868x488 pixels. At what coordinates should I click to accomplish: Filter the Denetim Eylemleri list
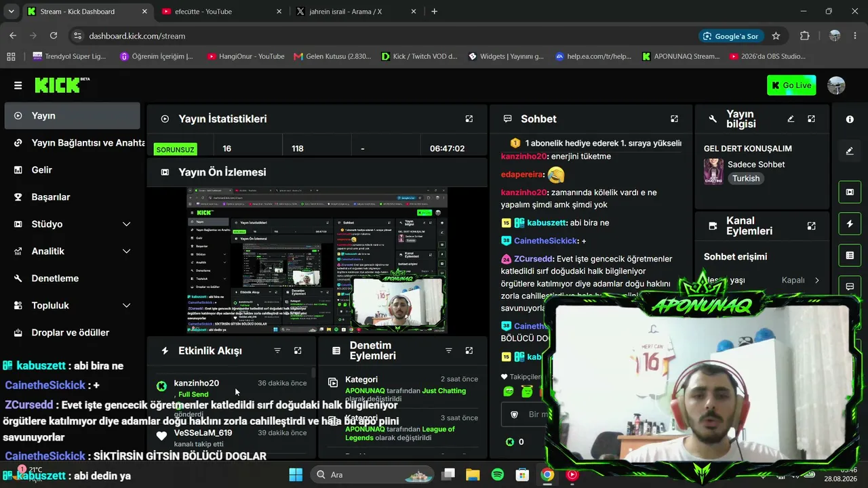click(x=448, y=350)
